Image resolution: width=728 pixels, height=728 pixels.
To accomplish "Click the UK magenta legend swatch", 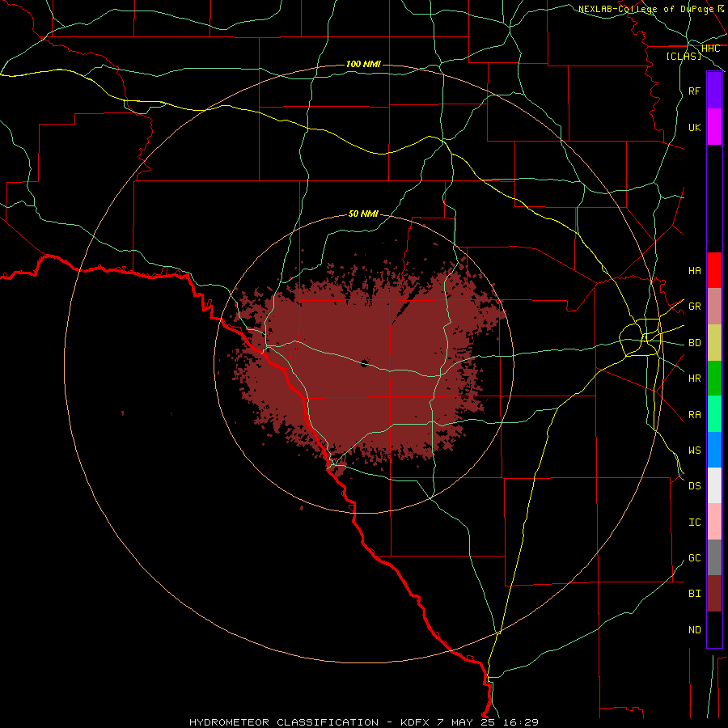I will [714, 127].
